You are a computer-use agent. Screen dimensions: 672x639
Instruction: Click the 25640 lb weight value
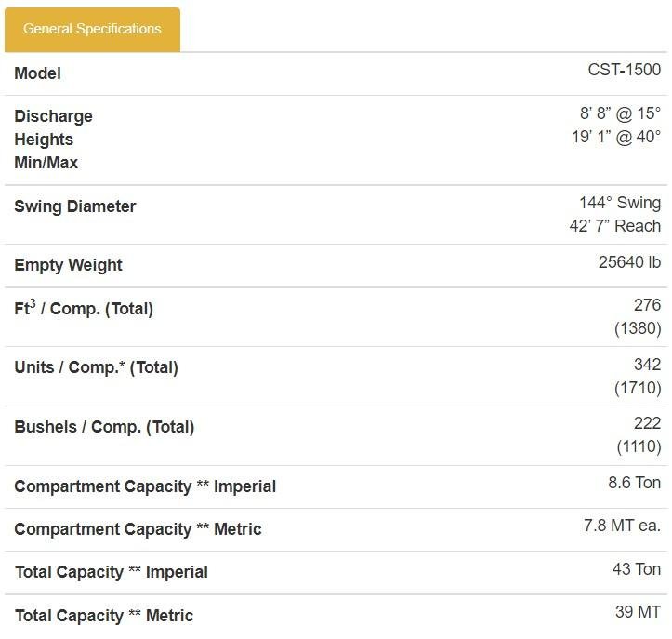coord(629,262)
